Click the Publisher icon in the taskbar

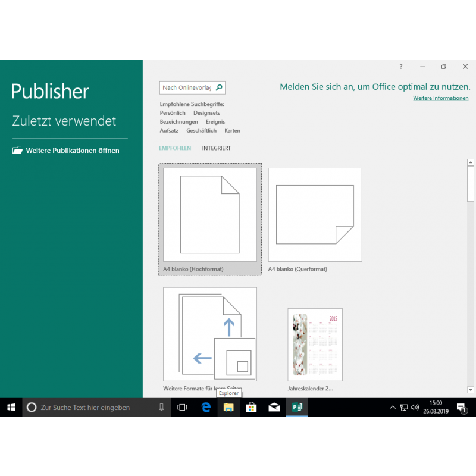coord(296,408)
